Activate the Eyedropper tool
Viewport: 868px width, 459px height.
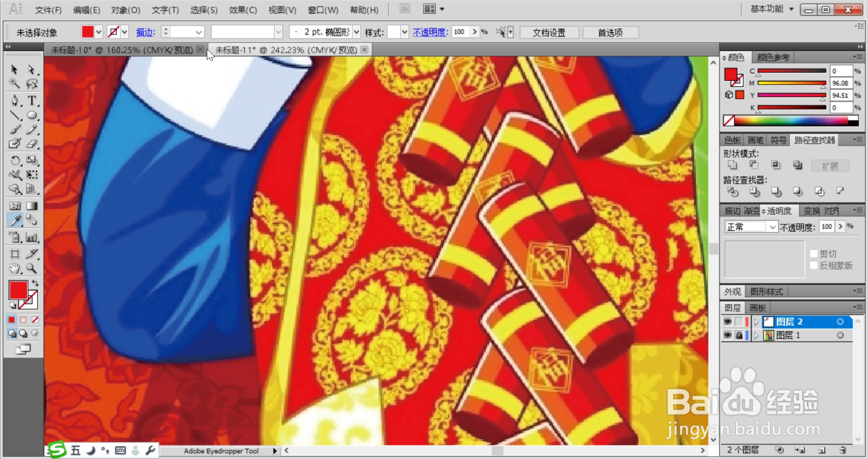coord(15,220)
